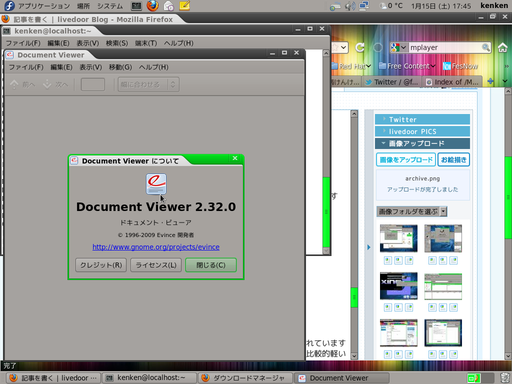Click the 画像をアップロード button
This screenshot has height=384, width=512.
pyautogui.click(x=406, y=160)
